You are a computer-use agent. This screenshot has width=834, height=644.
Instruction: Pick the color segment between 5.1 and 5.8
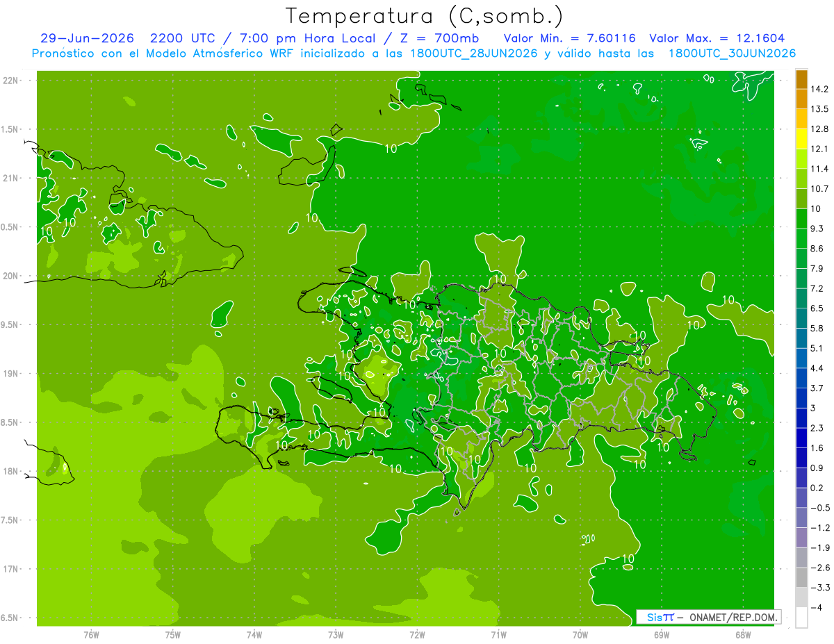point(801,338)
